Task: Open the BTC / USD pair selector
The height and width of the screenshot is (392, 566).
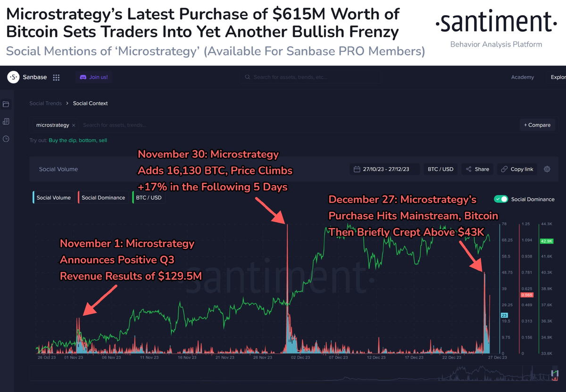Action: tap(440, 169)
